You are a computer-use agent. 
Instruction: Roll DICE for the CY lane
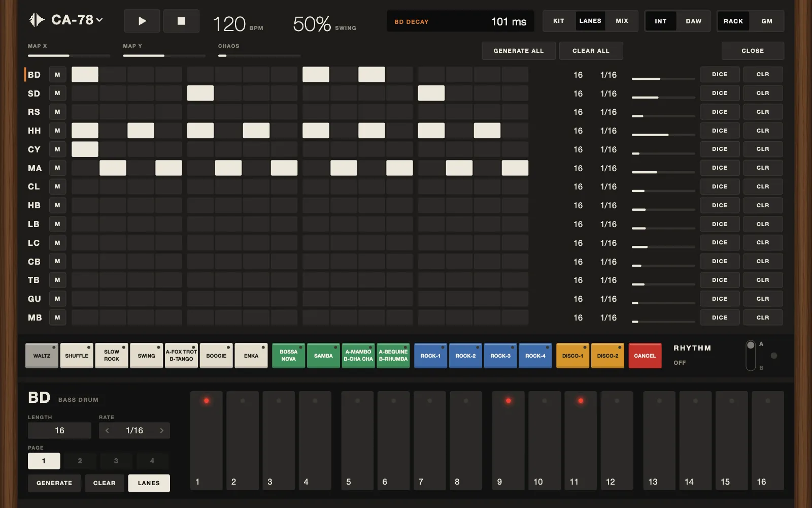pos(720,149)
